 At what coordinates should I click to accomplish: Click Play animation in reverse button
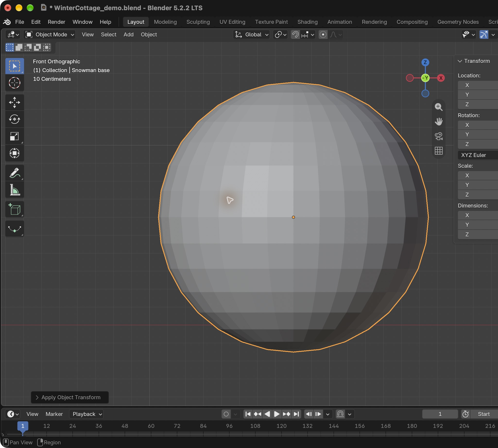pos(267,414)
